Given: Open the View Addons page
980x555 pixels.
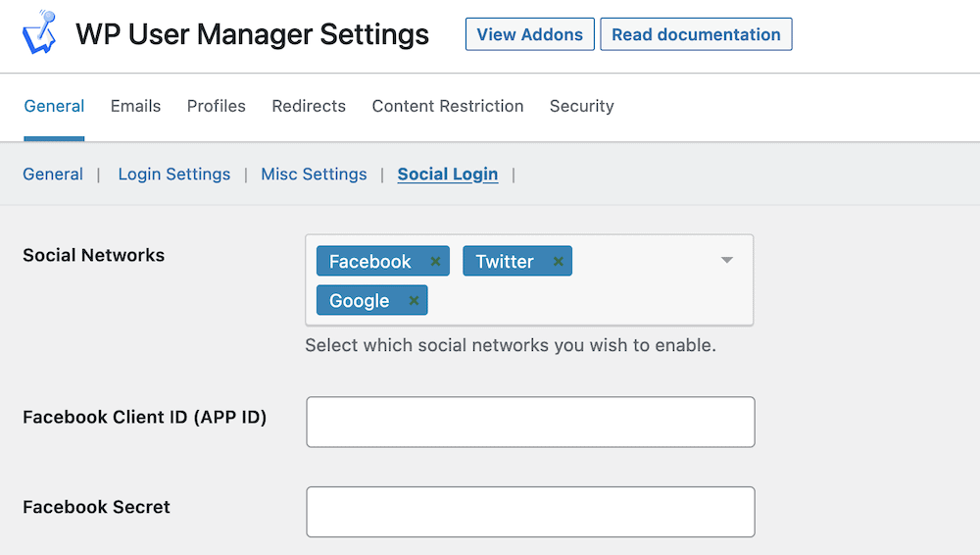Looking at the screenshot, I should pos(529,34).
